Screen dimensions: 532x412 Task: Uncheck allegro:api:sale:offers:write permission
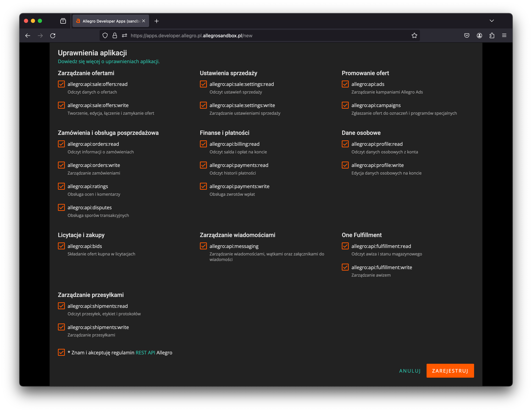61,105
